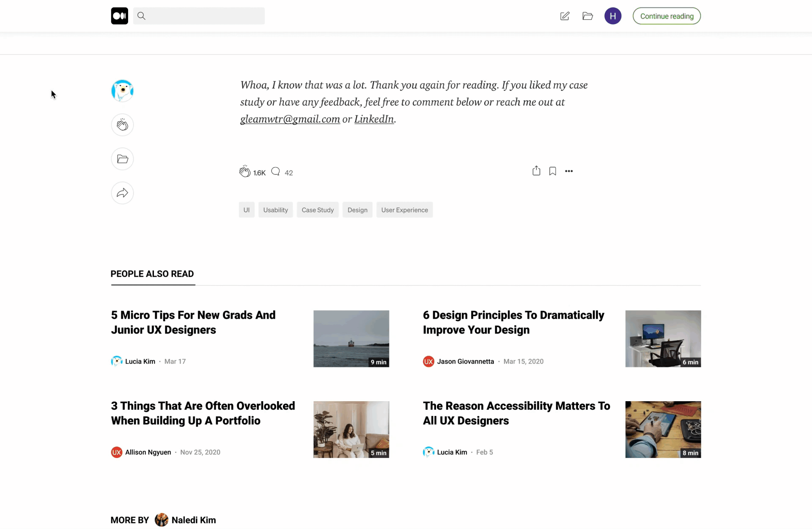Click the UX avatar beside Allison Ngyuen
Screen dimensions: 812x529
pyautogui.click(x=116, y=452)
